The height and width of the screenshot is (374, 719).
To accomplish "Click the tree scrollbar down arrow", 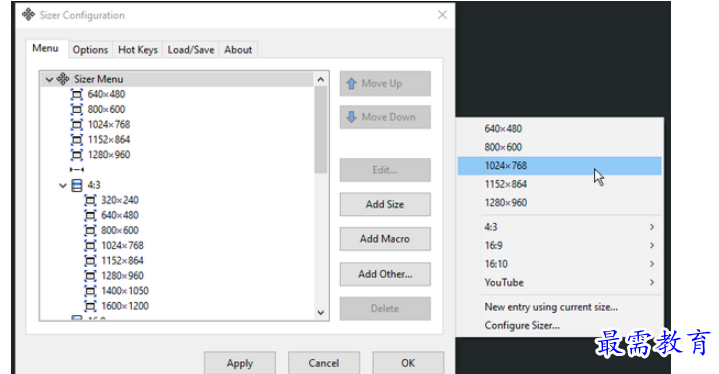I will pyautogui.click(x=321, y=313).
